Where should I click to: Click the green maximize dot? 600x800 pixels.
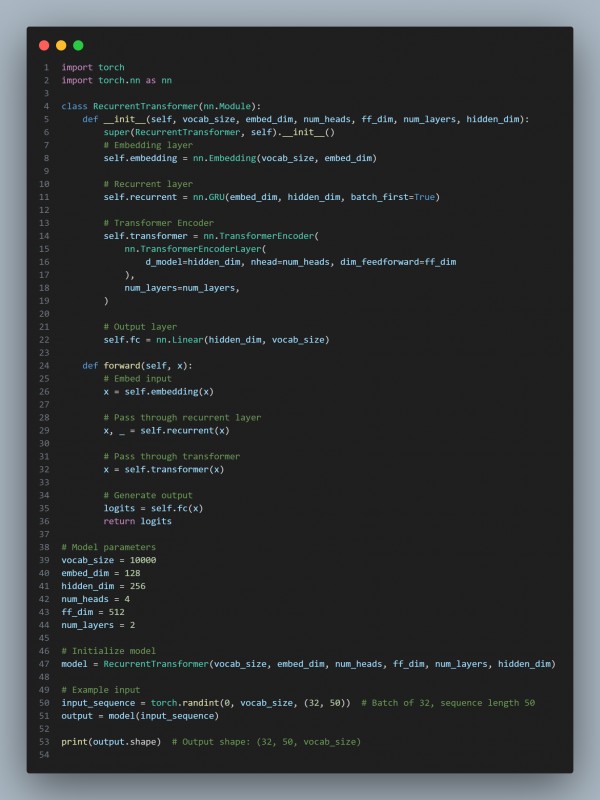pyautogui.click(x=78, y=45)
